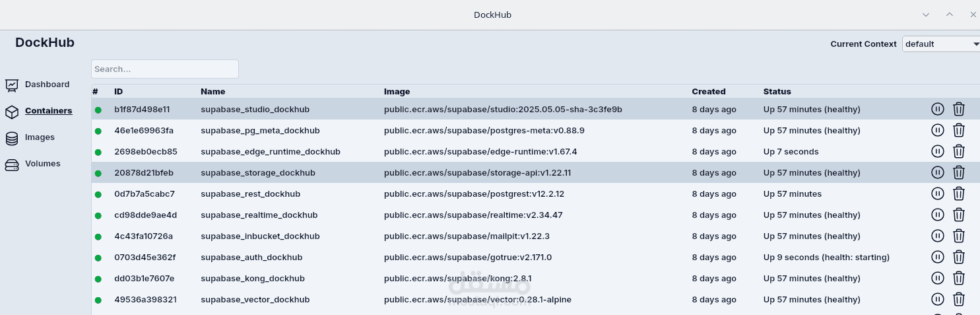This screenshot has height=315, width=980.
Task: Delete the supabase_auth_dockhub container
Action: (959, 257)
